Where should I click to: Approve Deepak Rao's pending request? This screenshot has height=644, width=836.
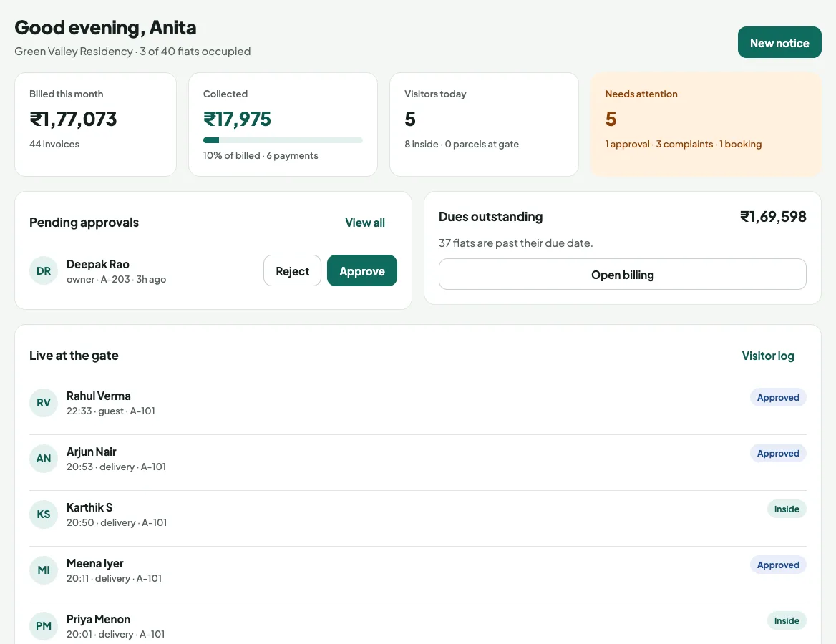click(x=362, y=270)
